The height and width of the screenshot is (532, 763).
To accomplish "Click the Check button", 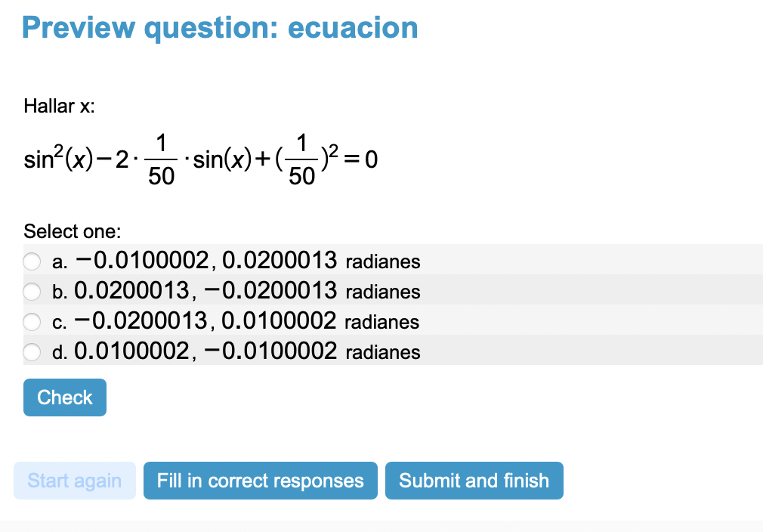I will click(65, 397).
